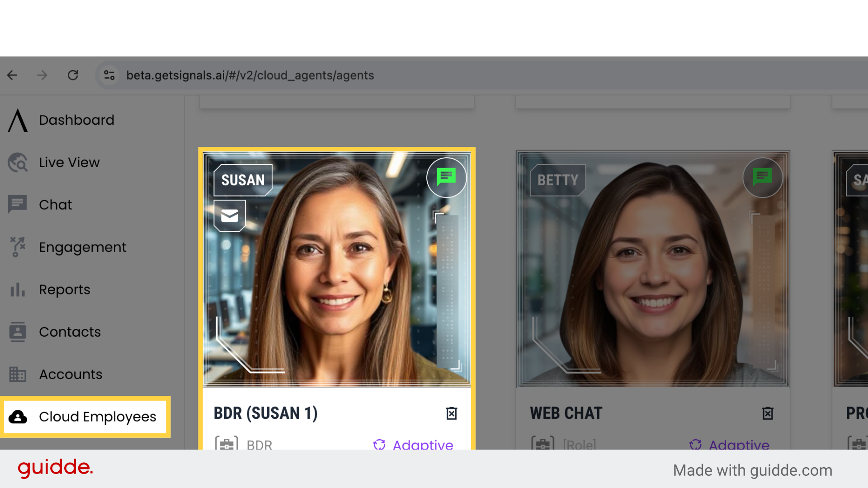Open the green chat icon on Susan's card
Image resolution: width=868 pixels, height=488 pixels.
[446, 177]
